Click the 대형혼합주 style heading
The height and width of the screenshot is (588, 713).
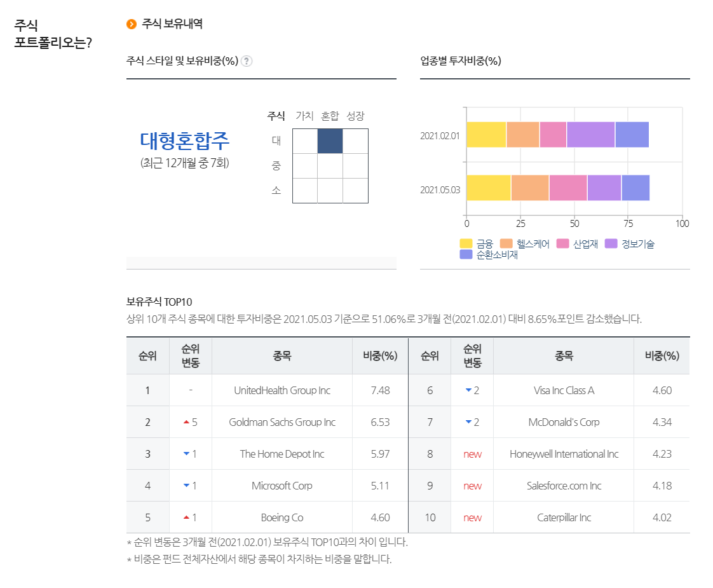coord(185,141)
